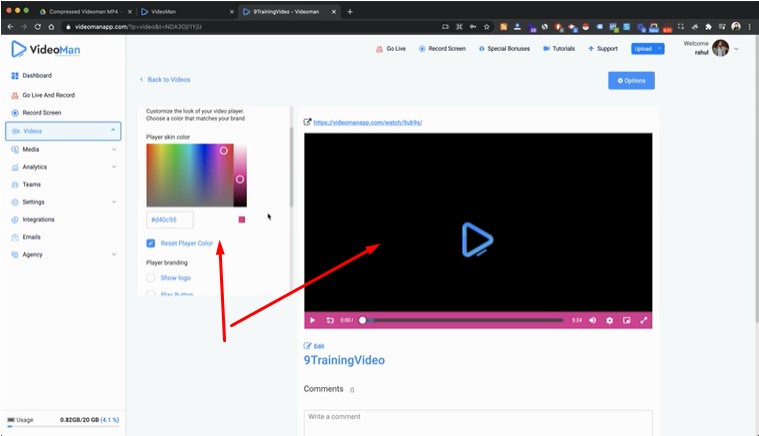Viewport: 759px width, 436px height.
Task: Click the Options button
Action: point(631,80)
